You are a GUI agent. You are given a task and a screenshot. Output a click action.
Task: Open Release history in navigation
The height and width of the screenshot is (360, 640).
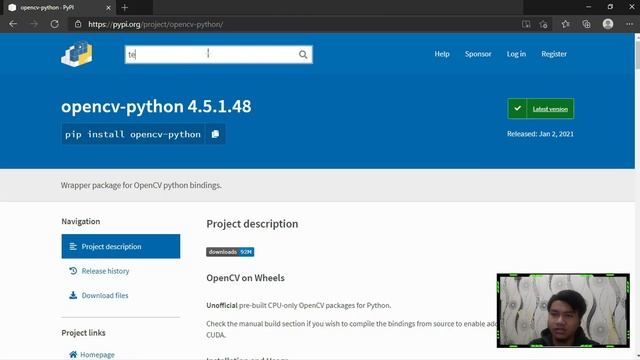105,271
